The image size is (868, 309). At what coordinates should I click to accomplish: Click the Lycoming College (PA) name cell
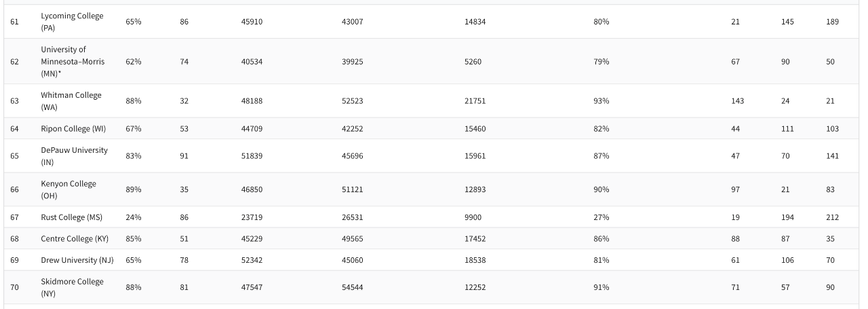(x=72, y=22)
